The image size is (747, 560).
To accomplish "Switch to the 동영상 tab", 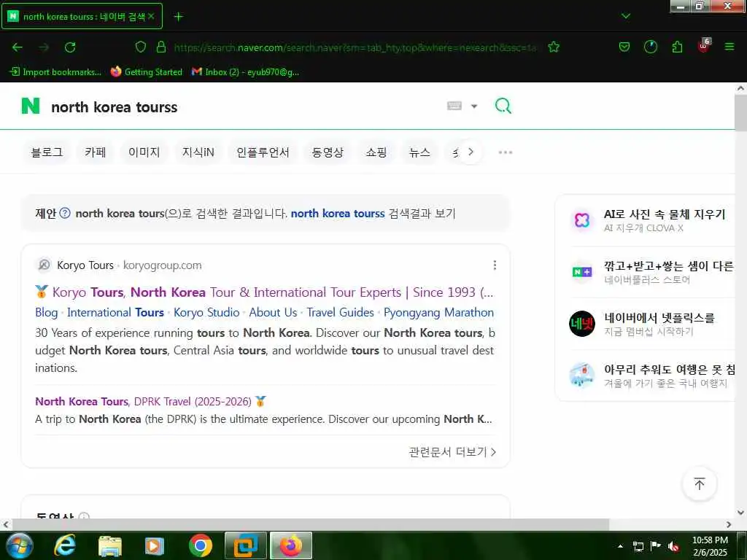I will 328,152.
